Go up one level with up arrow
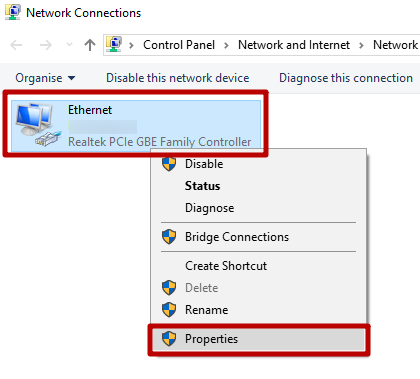 click(x=90, y=45)
